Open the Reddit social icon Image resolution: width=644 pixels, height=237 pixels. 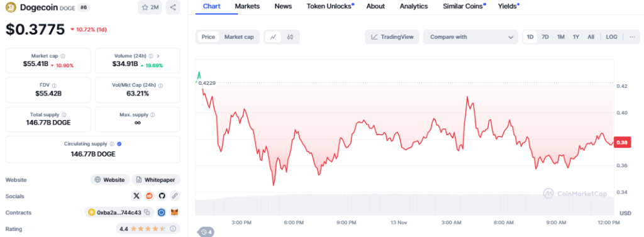149,196
